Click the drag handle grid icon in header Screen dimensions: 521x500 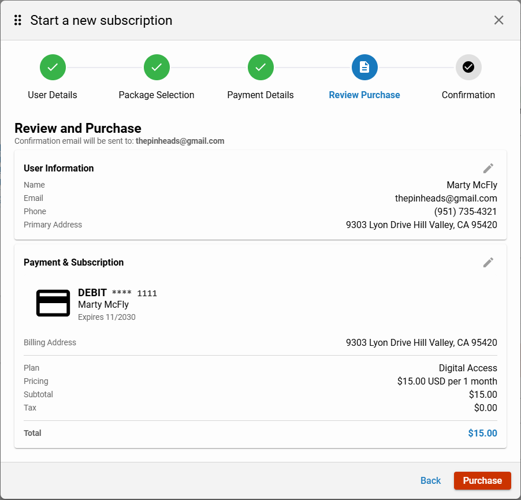(18, 20)
